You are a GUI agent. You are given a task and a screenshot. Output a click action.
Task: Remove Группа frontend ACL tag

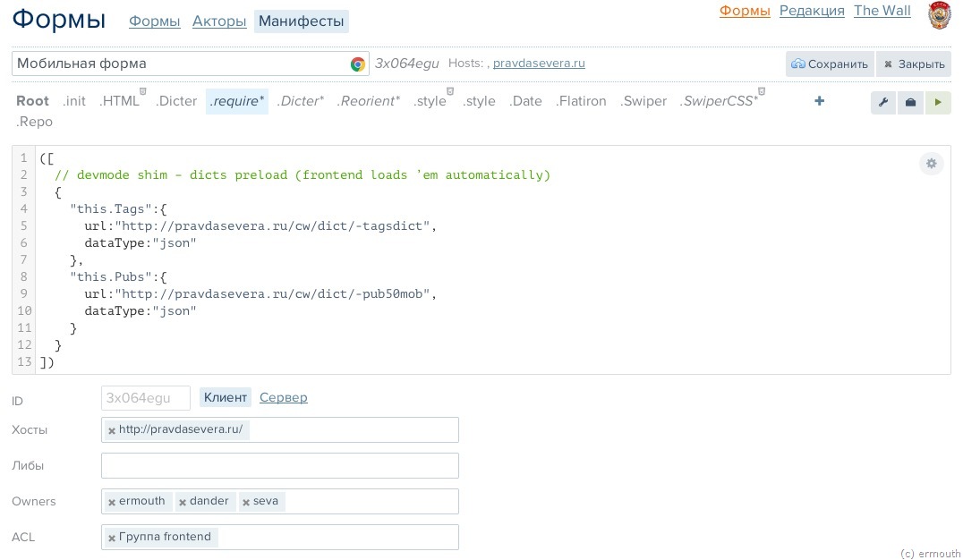point(112,538)
